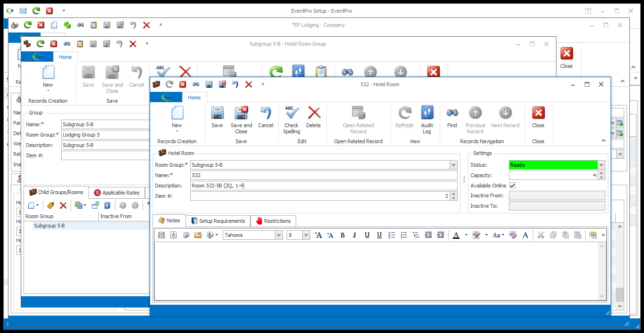
Task: Click the green plus icon in EP Lodging title bar
Action: pyautogui.click(x=67, y=25)
